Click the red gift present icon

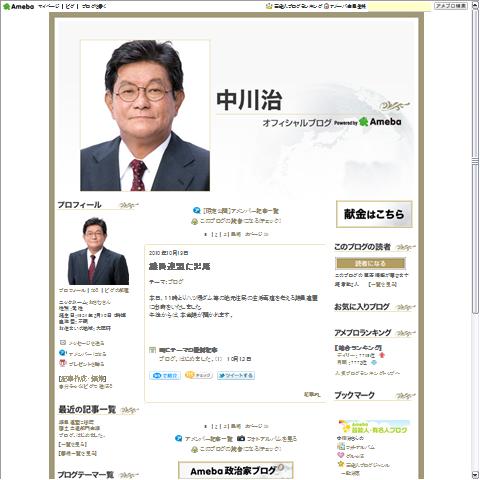click(x=63, y=363)
